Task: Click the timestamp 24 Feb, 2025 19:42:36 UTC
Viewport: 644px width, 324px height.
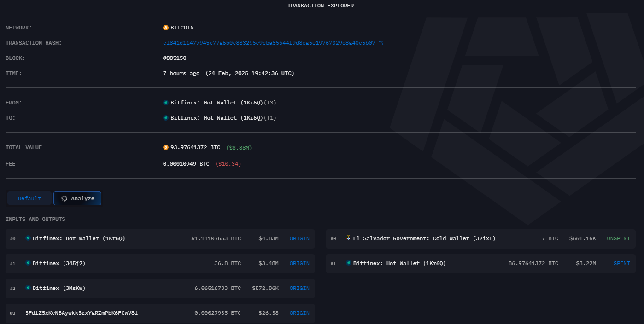Action: [250, 73]
